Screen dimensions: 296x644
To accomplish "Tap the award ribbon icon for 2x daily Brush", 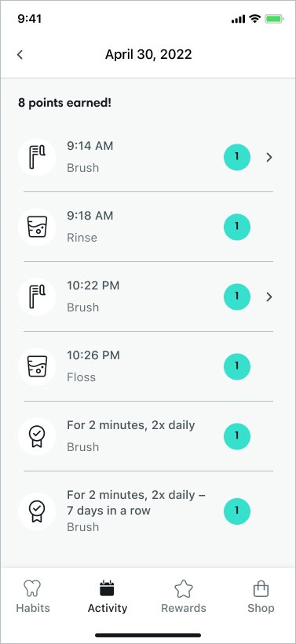I will point(37,437).
